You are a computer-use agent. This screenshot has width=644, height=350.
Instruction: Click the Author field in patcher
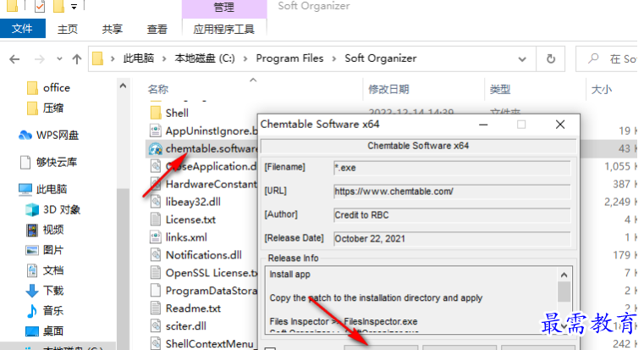452,215
